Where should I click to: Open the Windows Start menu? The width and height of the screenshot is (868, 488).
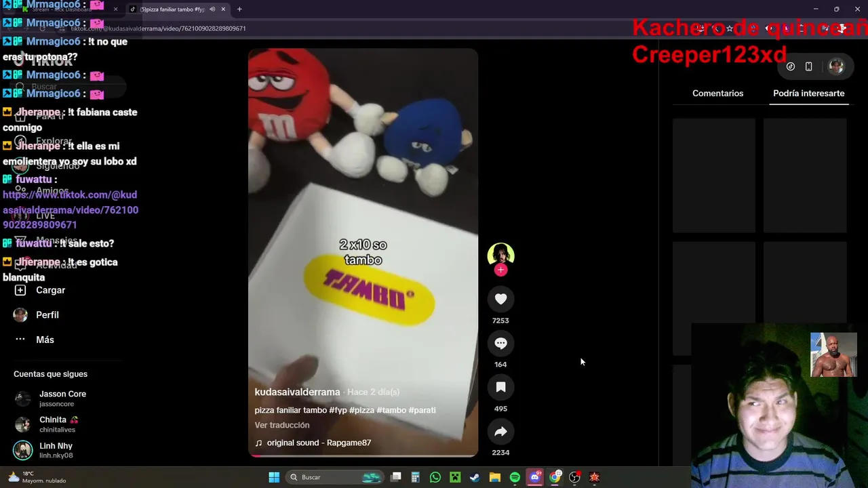click(274, 477)
